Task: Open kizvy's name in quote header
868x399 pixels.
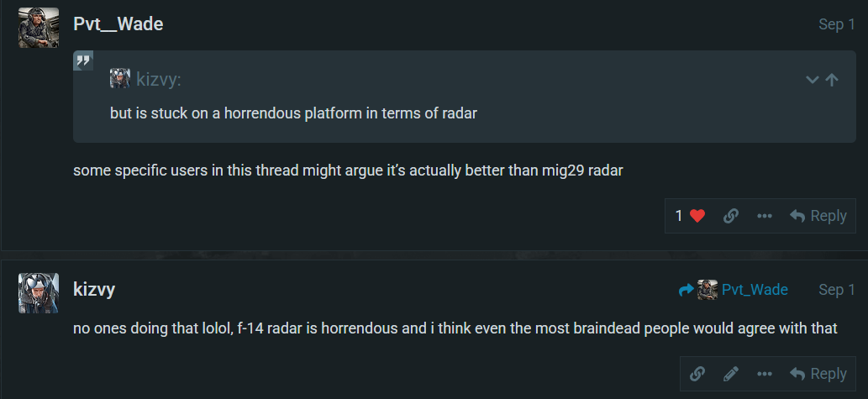Action: pyautogui.click(x=158, y=80)
